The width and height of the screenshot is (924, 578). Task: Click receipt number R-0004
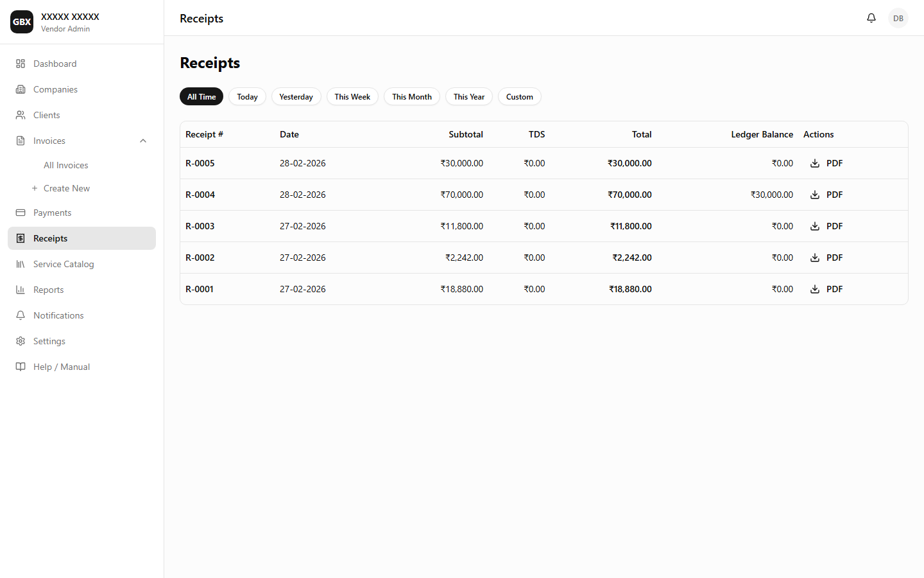pyautogui.click(x=200, y=195)
